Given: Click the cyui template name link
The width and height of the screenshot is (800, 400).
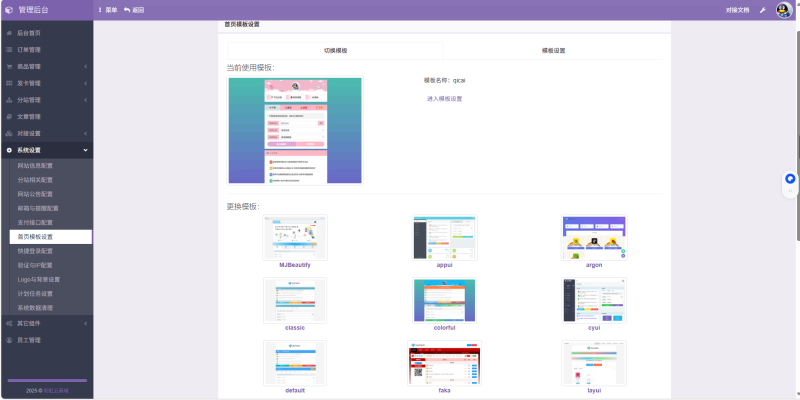Looking at the screenshot, I should (594, 328).
